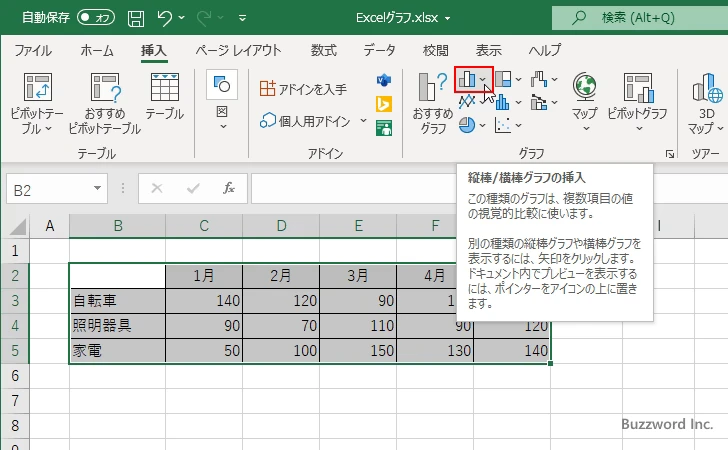The height and width of the screenshot is (450, 728).
Task: Open the Excelグラフ.xlsx file name dropdown
Action: click(x=448, y=19)
